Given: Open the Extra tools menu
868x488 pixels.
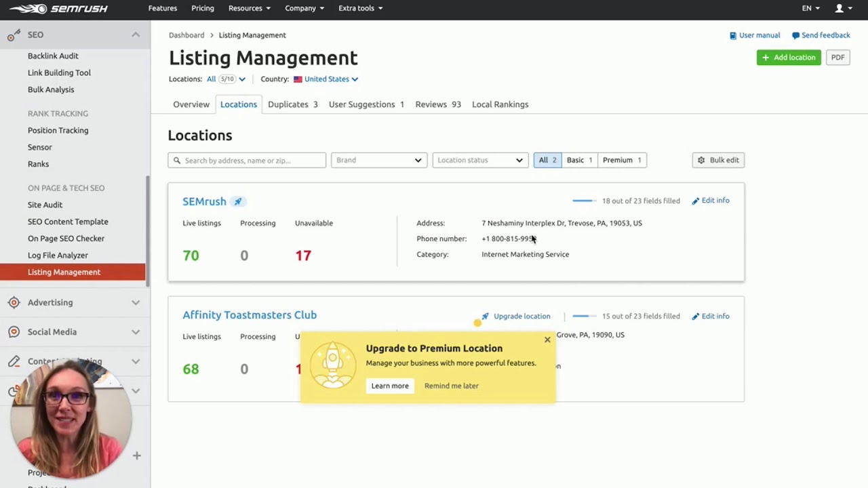Looking at the screenshot, I should coord(361,8).
